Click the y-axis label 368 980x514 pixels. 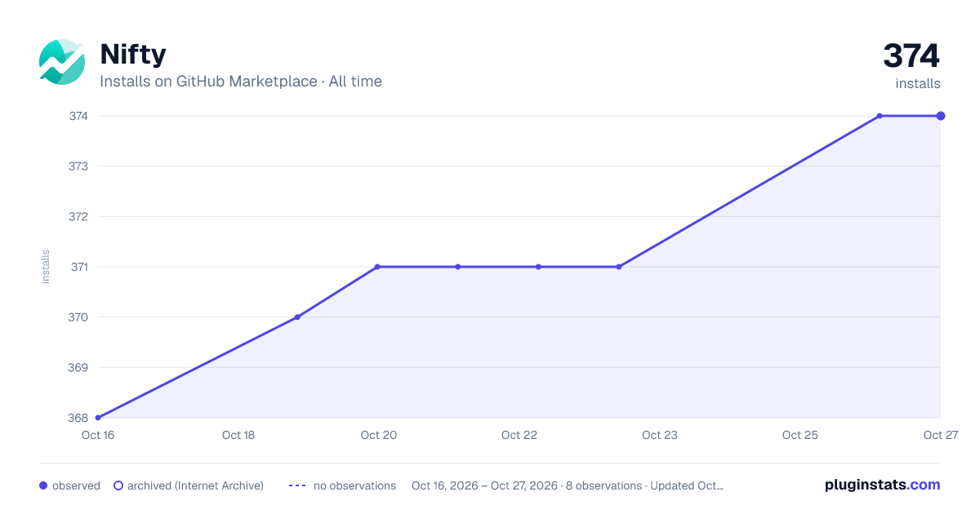coord(78,418)
